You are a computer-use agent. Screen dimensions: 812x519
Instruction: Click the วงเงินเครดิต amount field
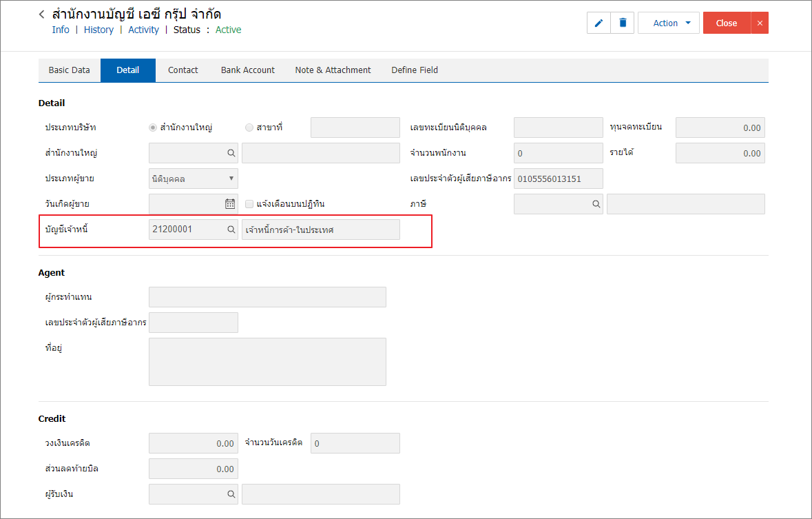[193, 443]
